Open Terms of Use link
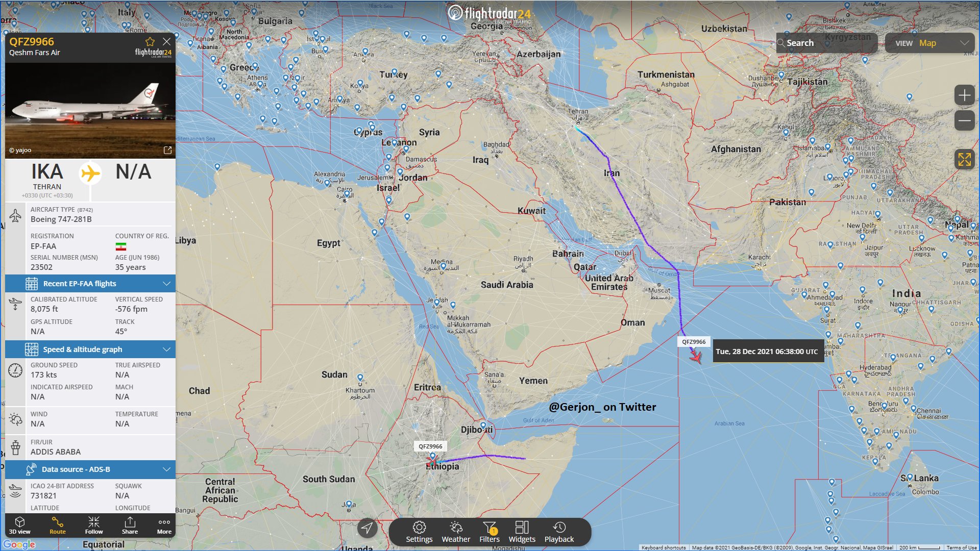 tap(962, 547)
